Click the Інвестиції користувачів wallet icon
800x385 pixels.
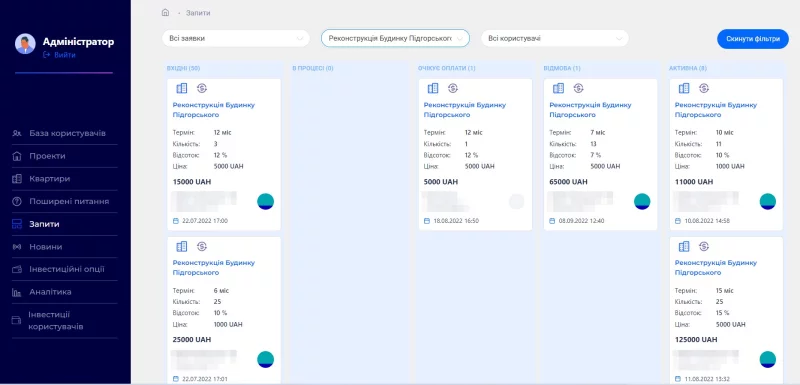[x=17, y=321]
